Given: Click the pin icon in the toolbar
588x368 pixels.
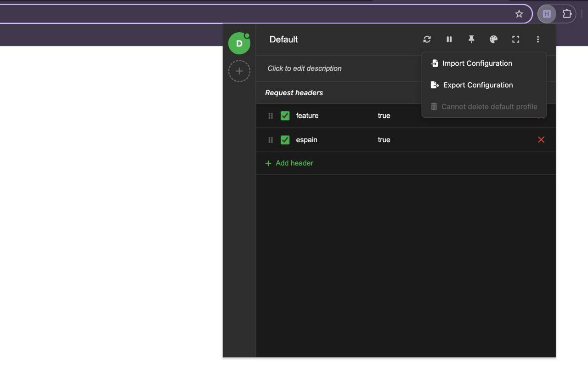Looking at the screenshot, I should (471, 40).
